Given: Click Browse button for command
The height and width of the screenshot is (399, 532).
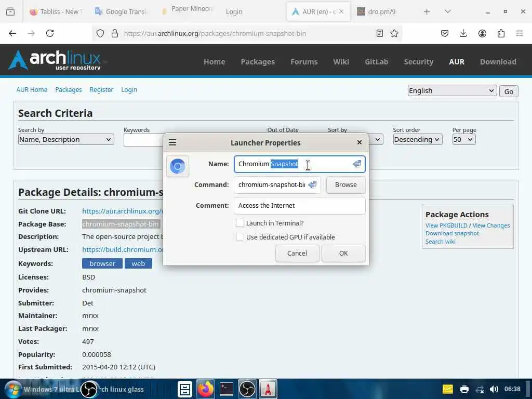Looking at the screenshot, I should point(345,184).
